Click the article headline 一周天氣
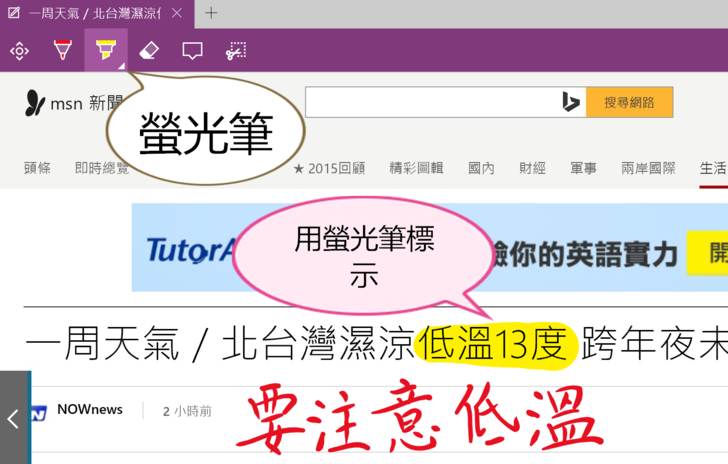Viewport: 728px width, 464px height. (377, 343)
